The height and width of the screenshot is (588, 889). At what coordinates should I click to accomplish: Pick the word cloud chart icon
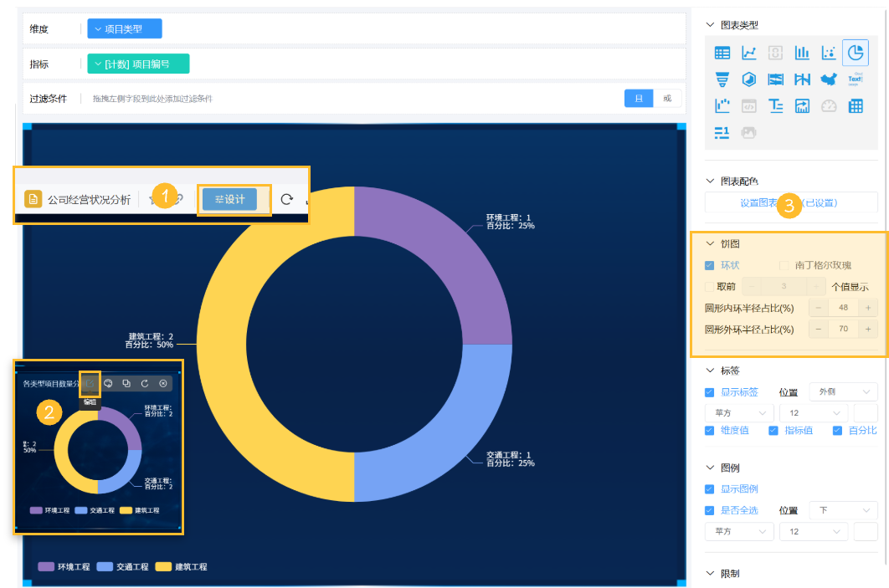[x=855, y=79]
